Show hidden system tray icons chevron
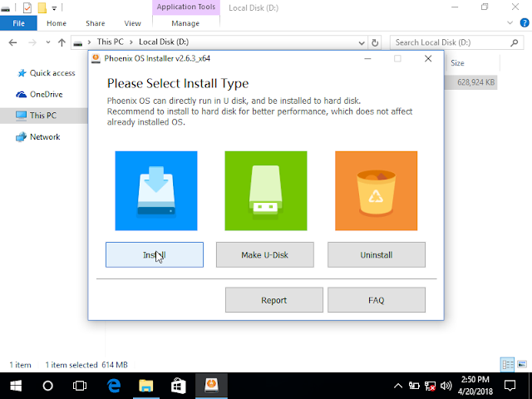 [398, 386]
